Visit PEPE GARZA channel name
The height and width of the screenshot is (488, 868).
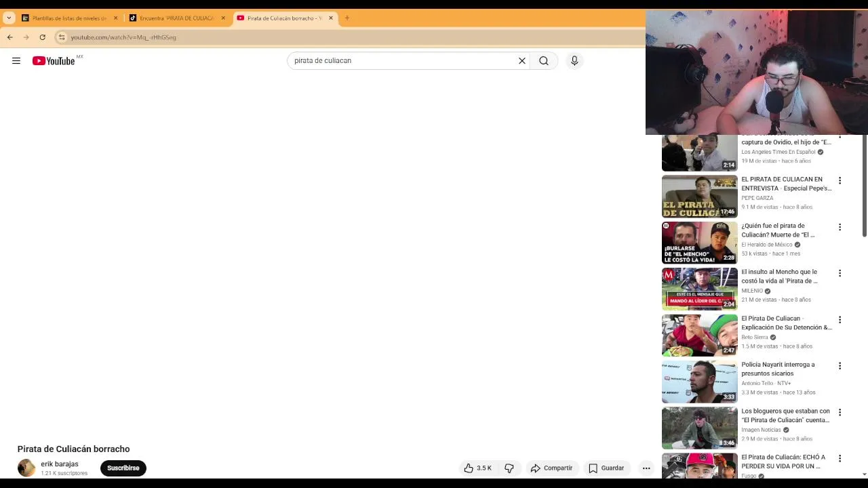(757, 199)
